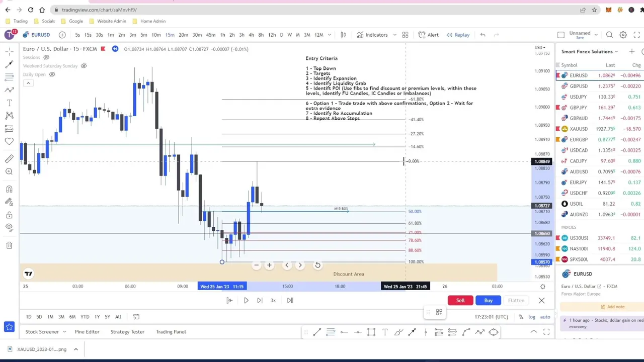Expand the Stock Screener dropdown
This screenshot has width=644, height=362.
click(64, 332)
